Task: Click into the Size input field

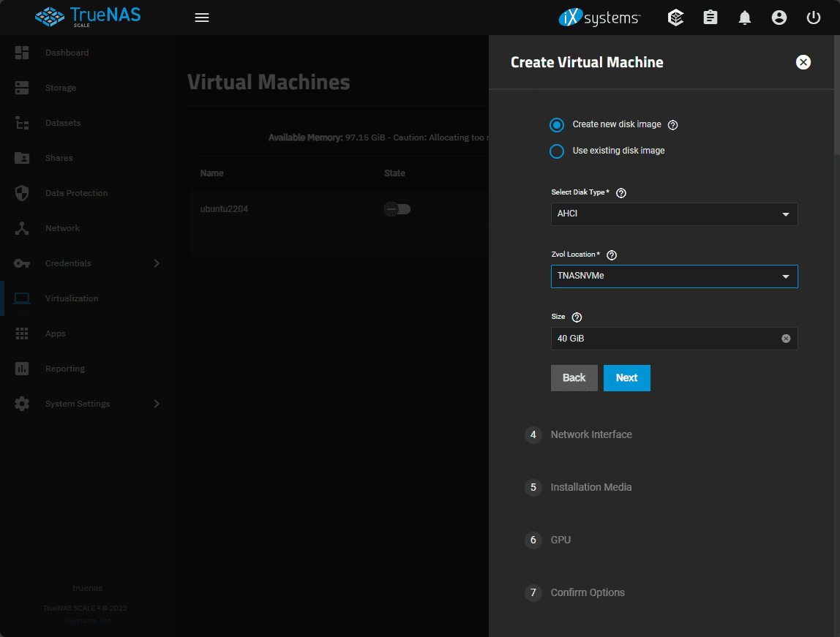Action: pos(662,339)
